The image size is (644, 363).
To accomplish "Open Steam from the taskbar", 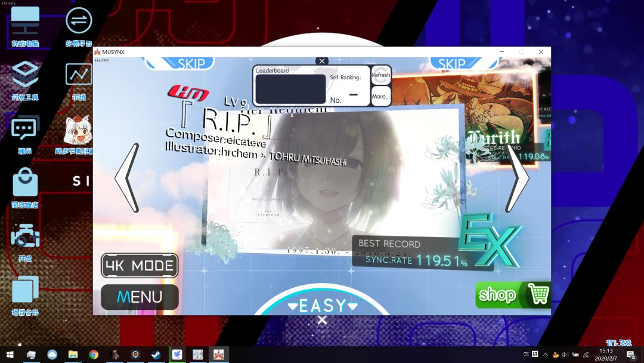I will [x=156, y=355].
